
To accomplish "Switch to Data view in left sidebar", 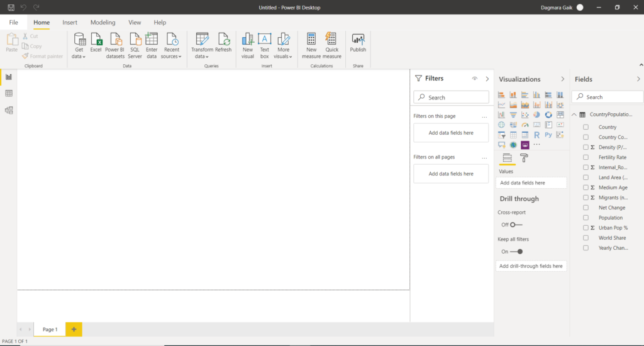I will pos(9,93).
